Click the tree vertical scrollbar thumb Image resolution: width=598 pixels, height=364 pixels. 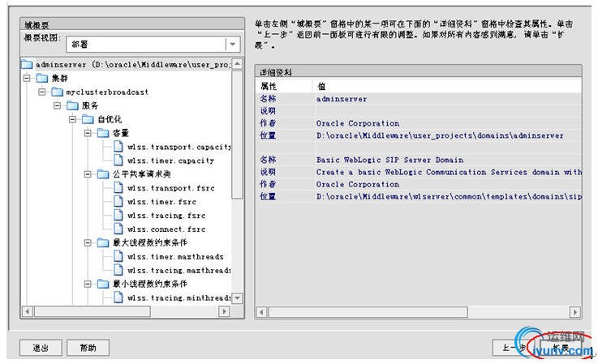click(237, 134)
